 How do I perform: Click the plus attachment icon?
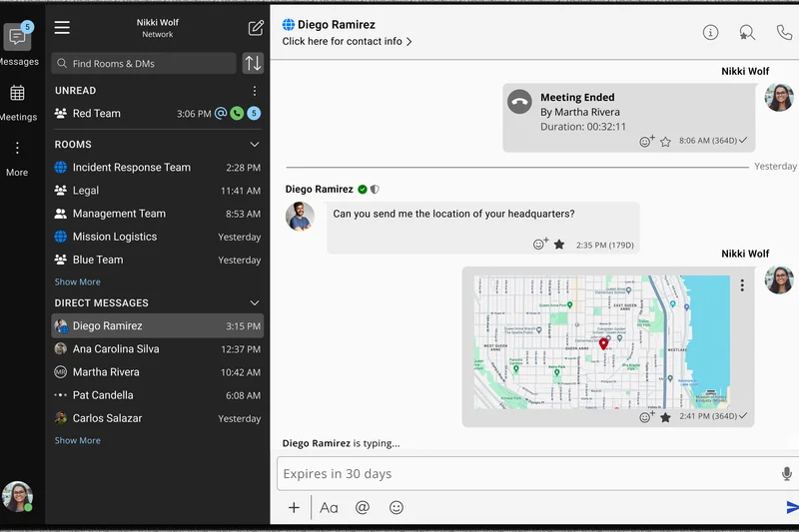pyautogui.click(x=294, y=507)
